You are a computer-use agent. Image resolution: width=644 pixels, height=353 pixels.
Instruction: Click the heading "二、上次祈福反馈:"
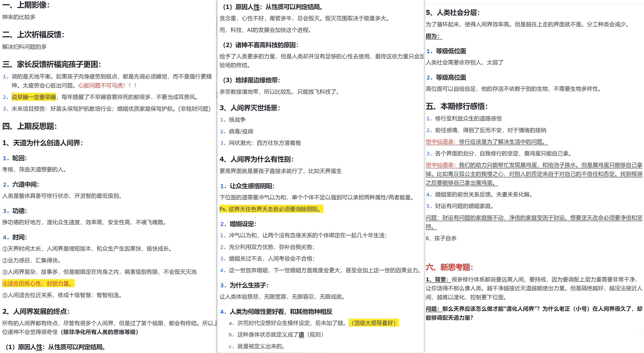33,35
